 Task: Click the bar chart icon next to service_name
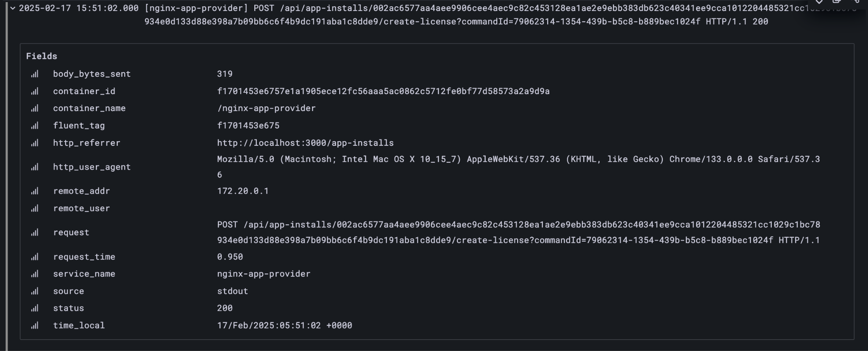coord(35,274)
